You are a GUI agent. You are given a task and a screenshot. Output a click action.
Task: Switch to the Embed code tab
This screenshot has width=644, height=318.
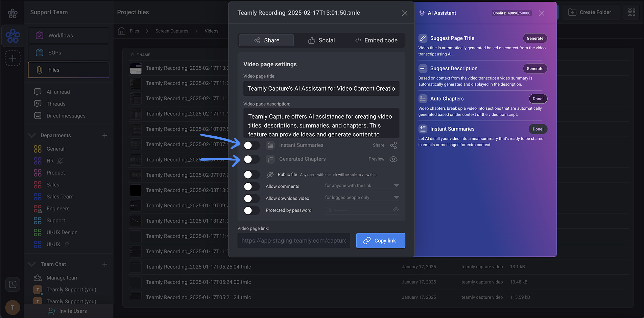tap(376, 40)
